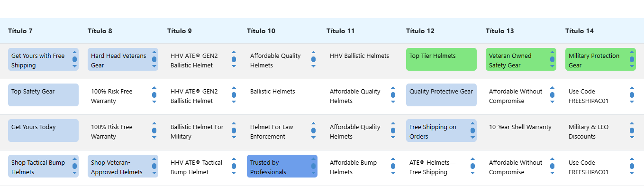Select the green "Top Tier Helmets" cell
Screen dimensions: 644x187
point(441,59)
